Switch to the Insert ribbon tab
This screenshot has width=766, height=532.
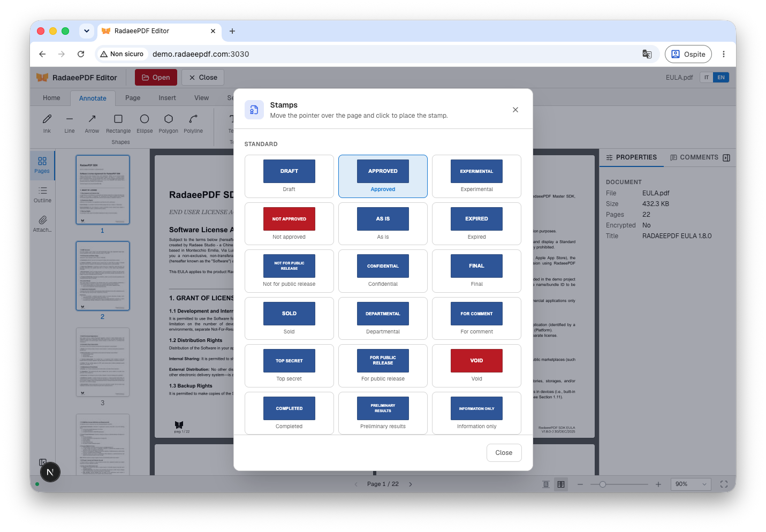[x=167, y=98]
